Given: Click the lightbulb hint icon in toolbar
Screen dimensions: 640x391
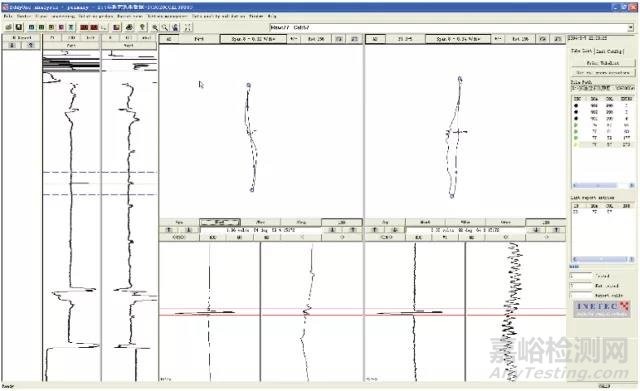Looking at the screenshot, I should [x=142, y=27].
